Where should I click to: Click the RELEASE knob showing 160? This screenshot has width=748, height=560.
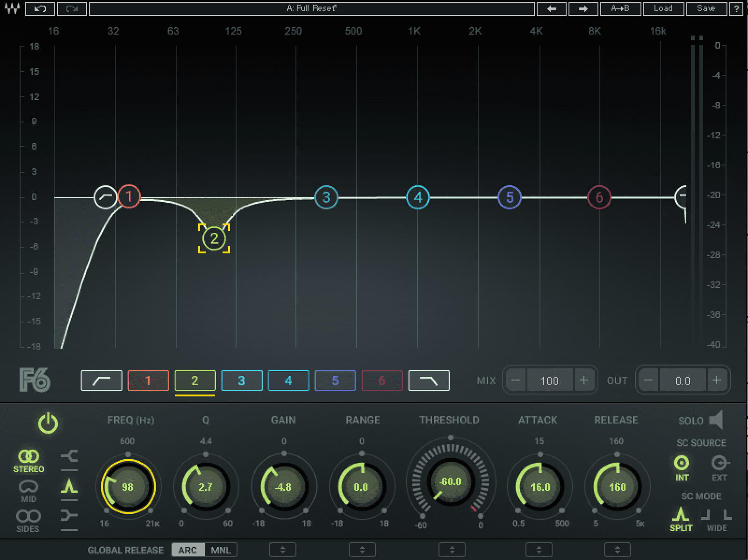tap(617, 487)
